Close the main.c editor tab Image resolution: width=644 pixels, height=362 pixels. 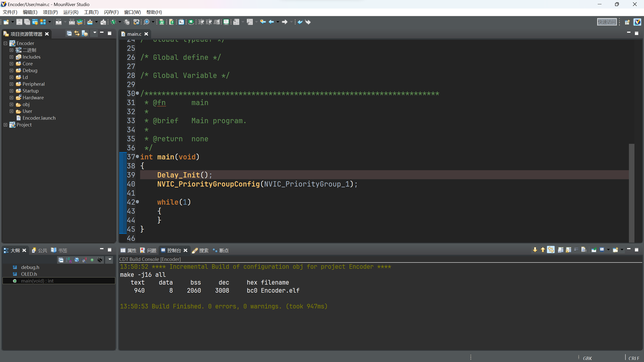[146, 34]
